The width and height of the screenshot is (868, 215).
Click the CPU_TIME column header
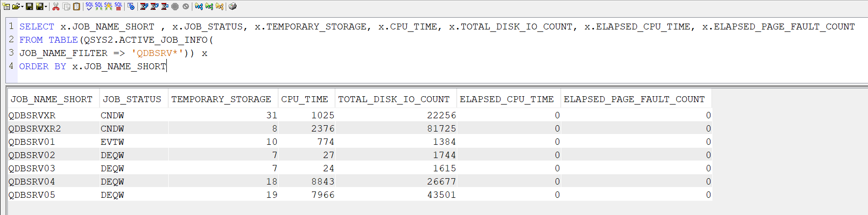click(304, 99)
